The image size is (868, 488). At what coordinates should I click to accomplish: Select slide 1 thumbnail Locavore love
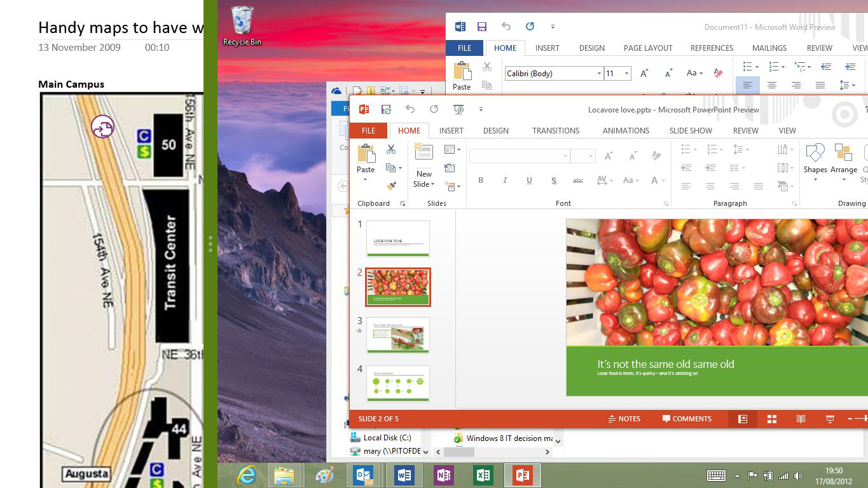click(x=398, y=238)
